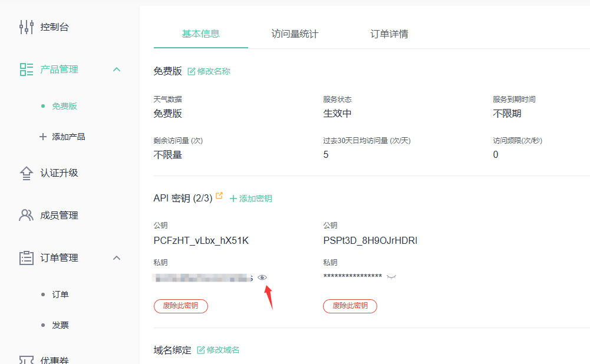The height and width of the screenshot is (364, 590).
Task: Click the 成员管理 people icon
Action: (27, 216)
